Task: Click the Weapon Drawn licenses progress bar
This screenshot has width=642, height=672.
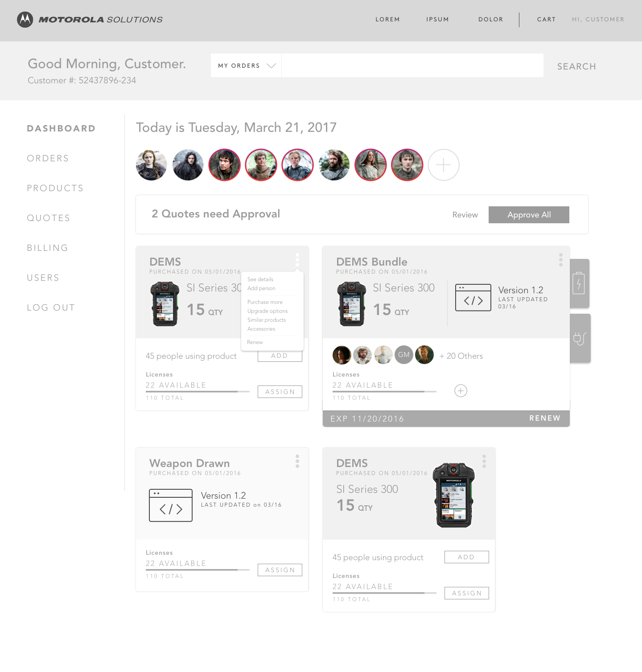Action: [x=198, y=570]
